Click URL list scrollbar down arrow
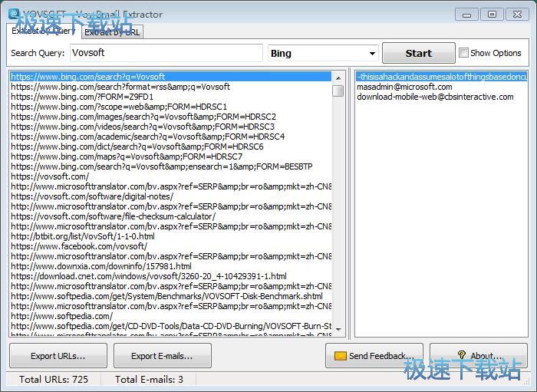This screenshot has width=537, height=392. click(x=338, y=329)
